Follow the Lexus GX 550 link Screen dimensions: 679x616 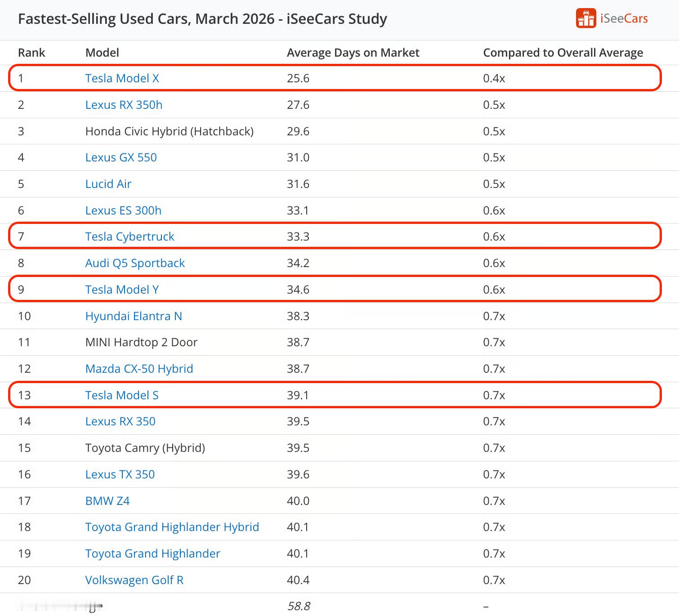121,157
